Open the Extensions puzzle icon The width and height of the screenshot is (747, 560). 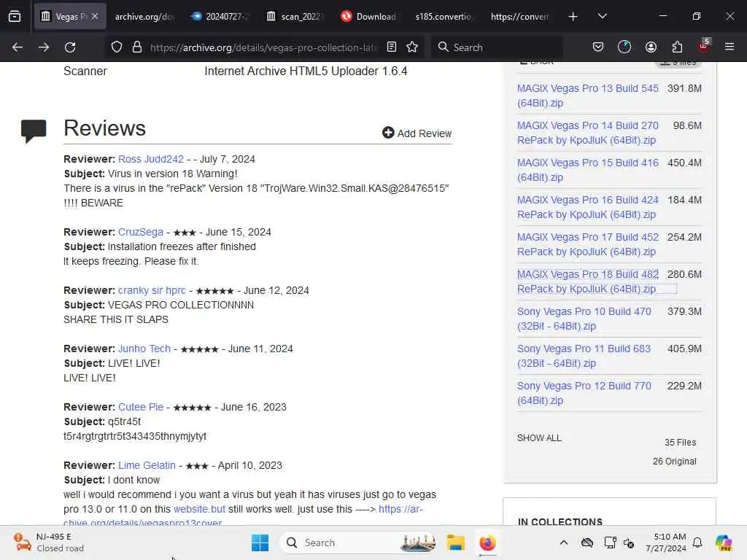(677, 47)
